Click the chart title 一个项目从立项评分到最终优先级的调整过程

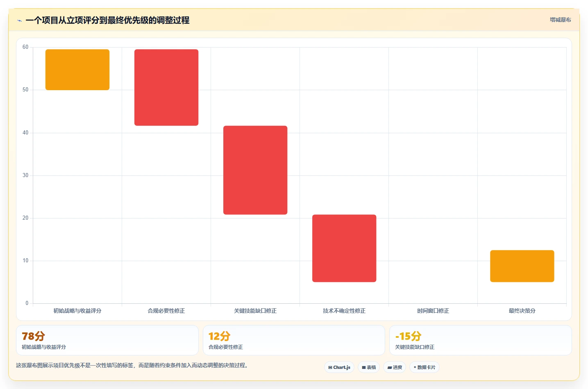[x=107, y=20]
